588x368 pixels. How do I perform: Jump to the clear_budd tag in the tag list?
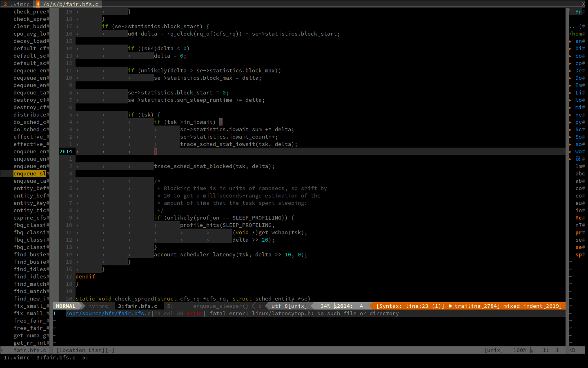pos(30,27)
